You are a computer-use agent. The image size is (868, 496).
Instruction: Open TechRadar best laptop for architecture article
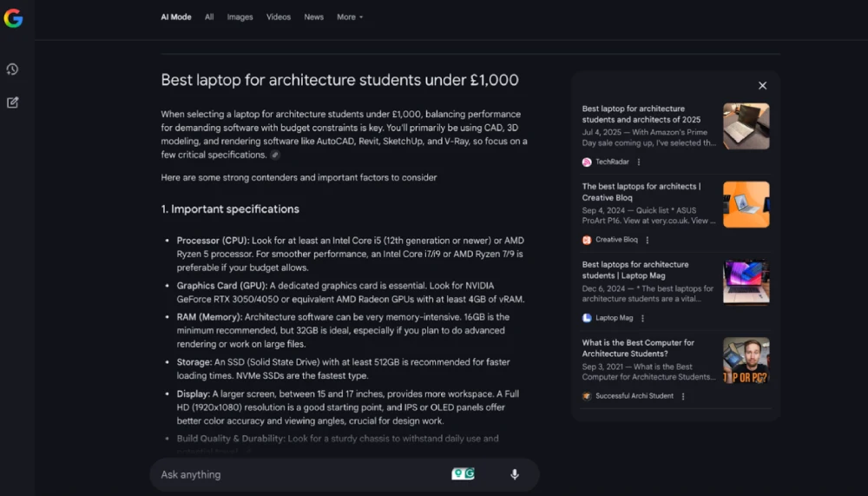click(641, 114)
